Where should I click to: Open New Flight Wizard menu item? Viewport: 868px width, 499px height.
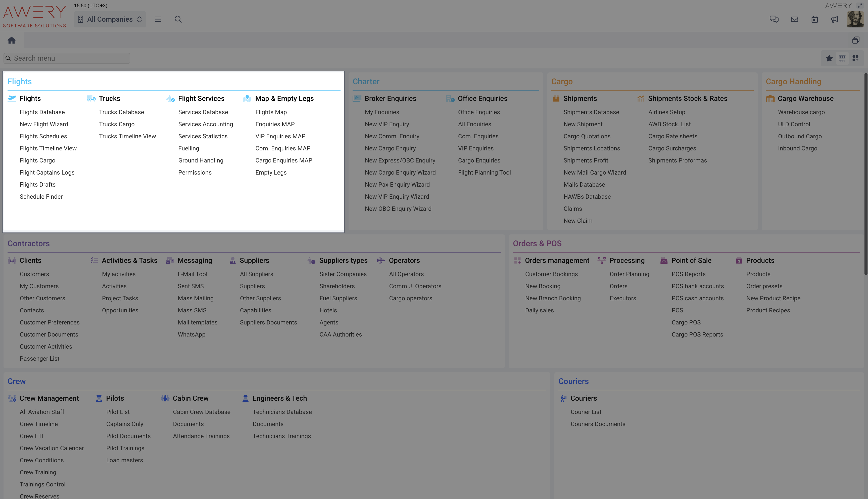click(x=44, y=124)
